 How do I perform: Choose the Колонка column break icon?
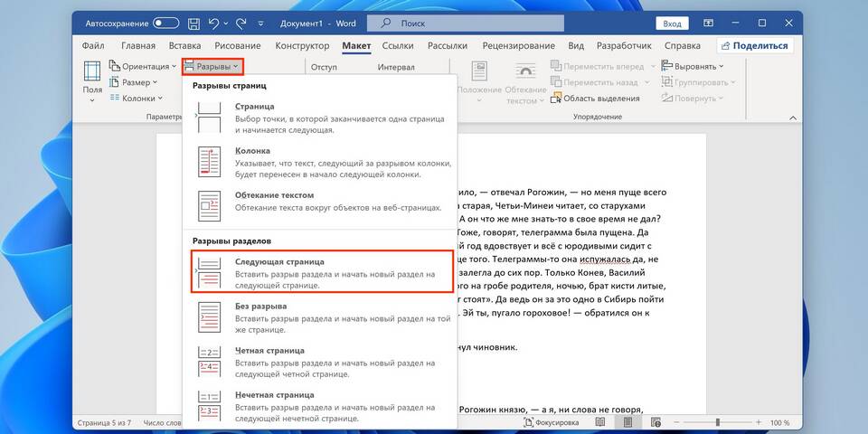pos(209,162)
